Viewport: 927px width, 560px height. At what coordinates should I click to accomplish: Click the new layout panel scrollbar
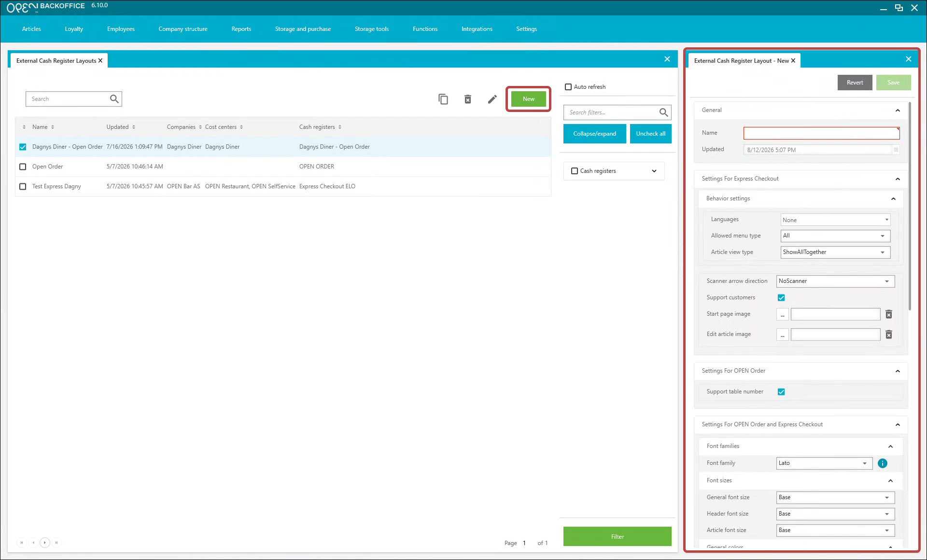point(910,206)
